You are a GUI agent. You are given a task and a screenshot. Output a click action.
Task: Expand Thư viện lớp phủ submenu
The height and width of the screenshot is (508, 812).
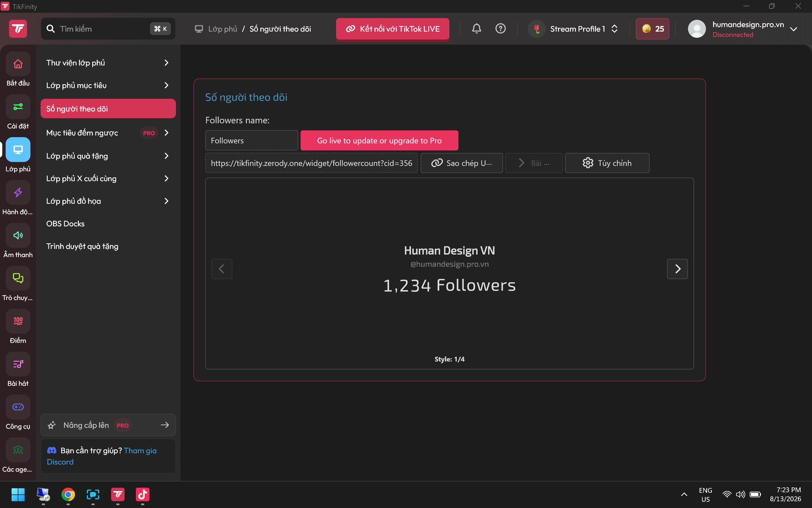(x=166, y=63)
